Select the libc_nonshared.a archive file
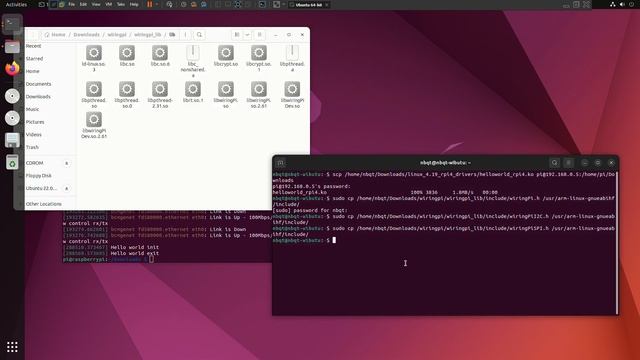This screenshot has width=640, height=360. tap(193, 53)
